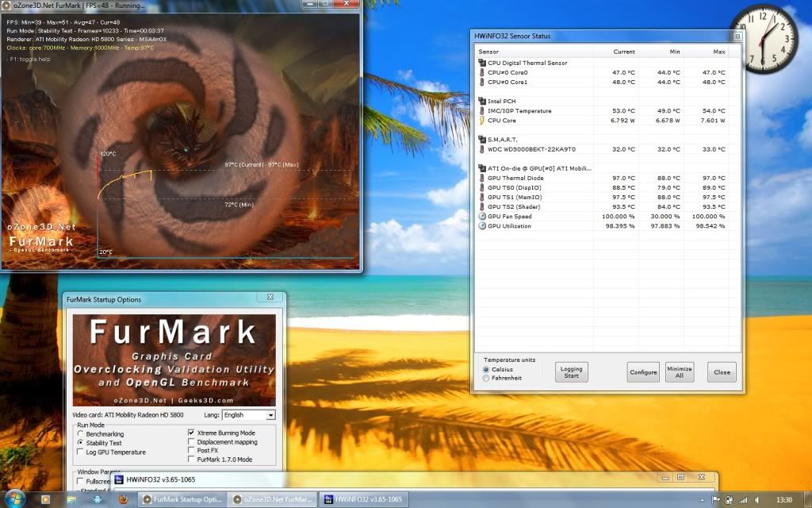The height and width of the screenshot is (508, 812).
Task: Click the thermometer icon beside WDC WD5000BEKT drive
Action: pos(481,149)
